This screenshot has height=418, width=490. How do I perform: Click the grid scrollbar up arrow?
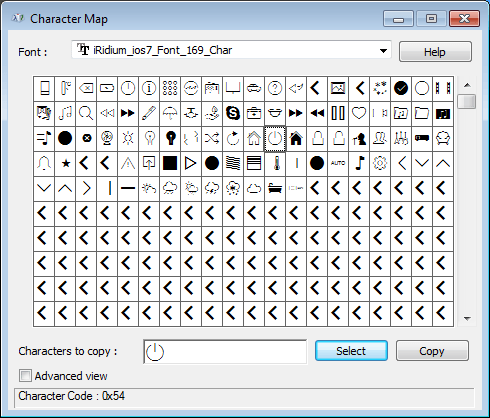pyautogui.click(x=467, y=85)
